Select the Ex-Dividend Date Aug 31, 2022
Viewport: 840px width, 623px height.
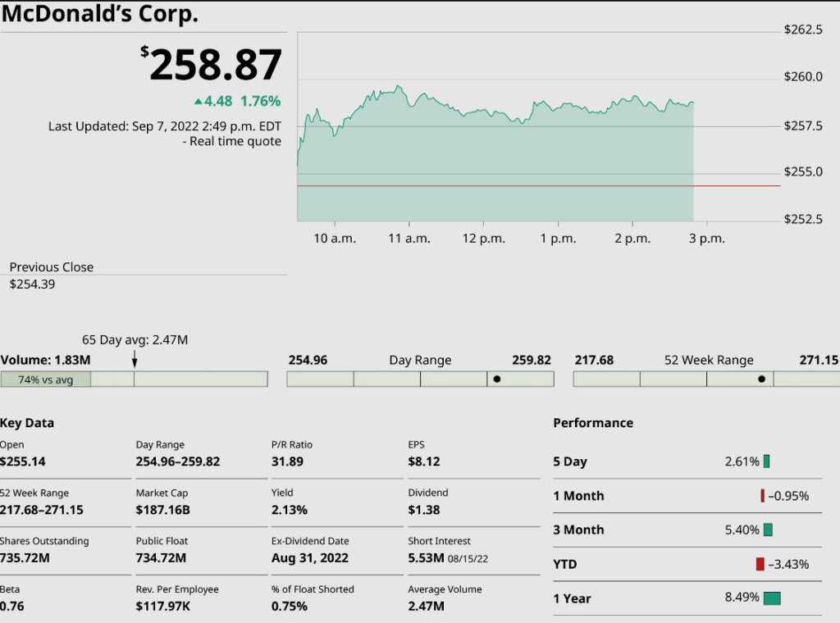pos(309,558)
